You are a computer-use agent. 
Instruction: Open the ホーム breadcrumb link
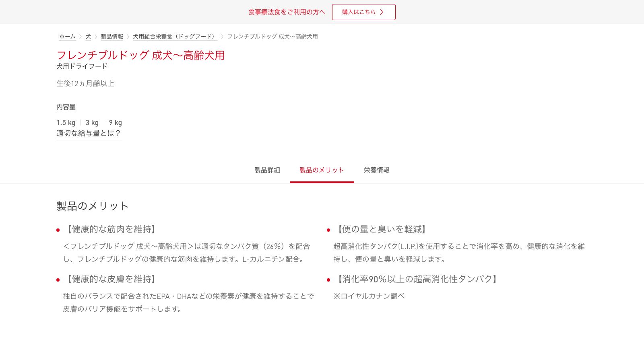pyautogui.click(x=67, y=37)
